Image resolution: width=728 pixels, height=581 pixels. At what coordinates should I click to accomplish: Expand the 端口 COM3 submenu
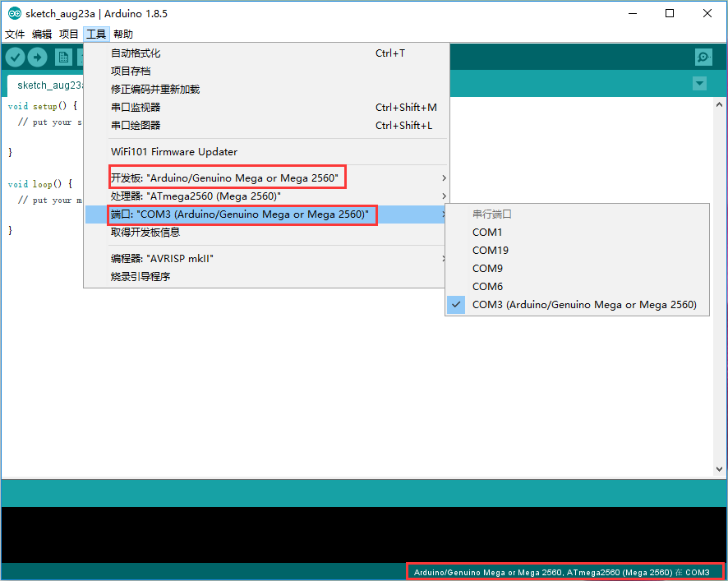click(x=266, y=214)
